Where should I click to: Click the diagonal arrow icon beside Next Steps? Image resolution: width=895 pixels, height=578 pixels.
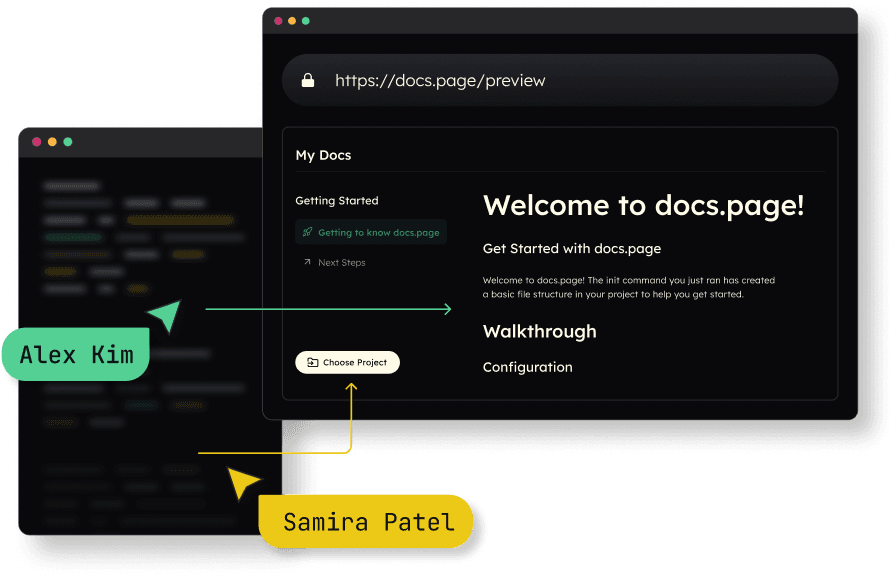(307, 263)
